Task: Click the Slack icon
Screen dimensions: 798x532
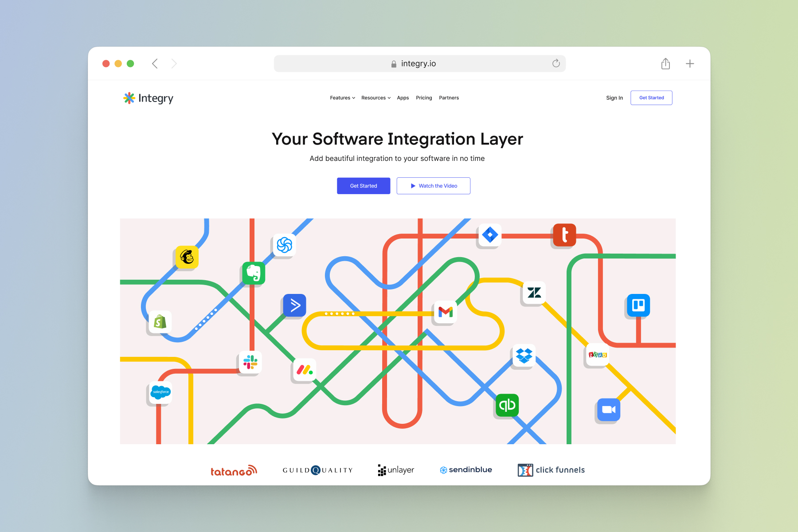Action: (x=250, y=362)
